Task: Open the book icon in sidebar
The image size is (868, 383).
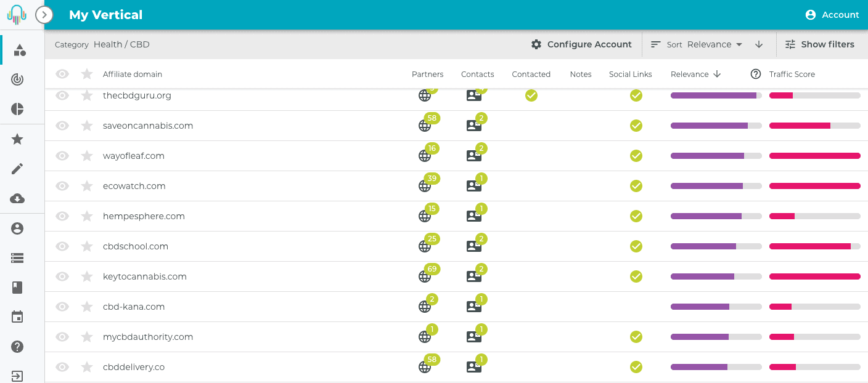Action: click(18, 288)
